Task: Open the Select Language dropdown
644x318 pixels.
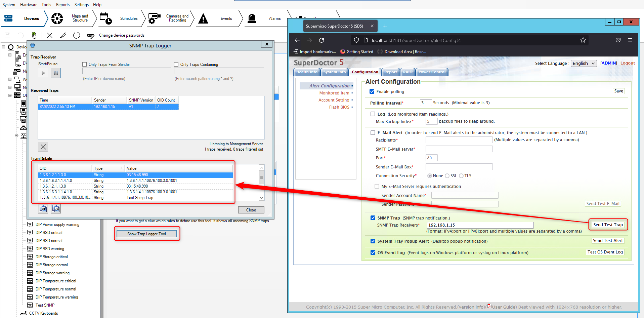Action: (584, 63)
